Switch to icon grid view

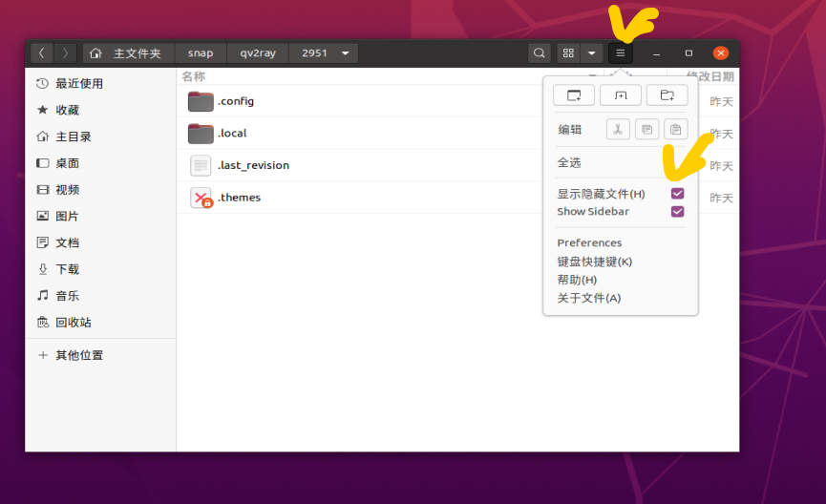(568, 53)
